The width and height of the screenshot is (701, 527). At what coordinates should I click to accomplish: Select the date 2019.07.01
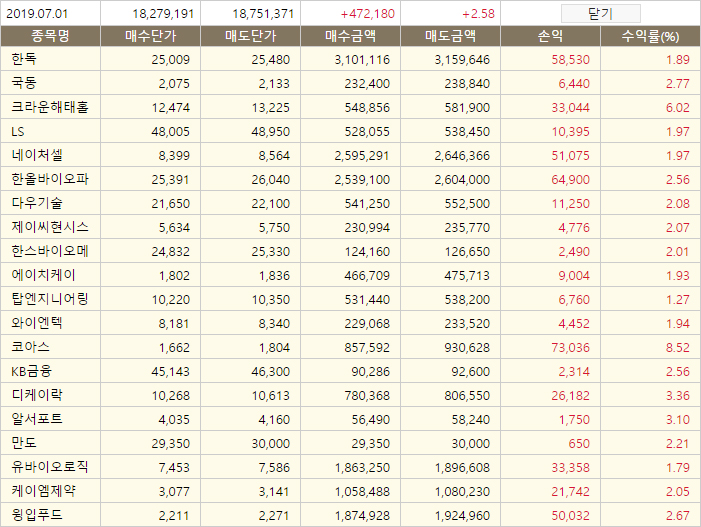point(37,14)
